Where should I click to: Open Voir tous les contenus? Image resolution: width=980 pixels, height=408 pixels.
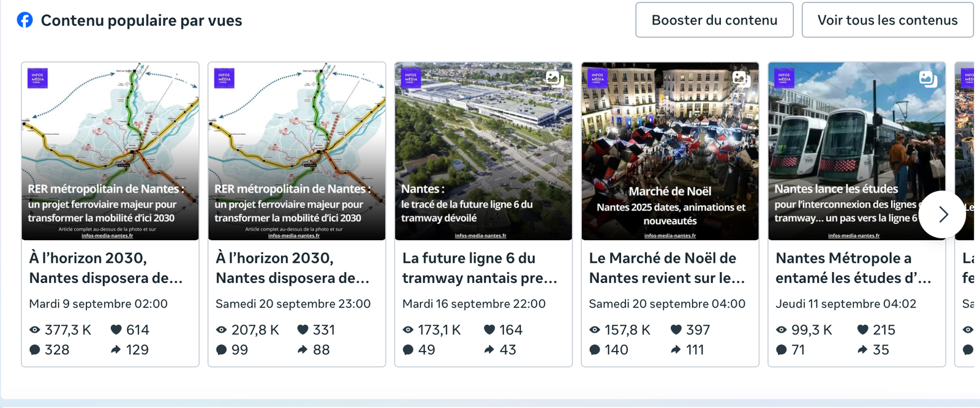(887, 20)
